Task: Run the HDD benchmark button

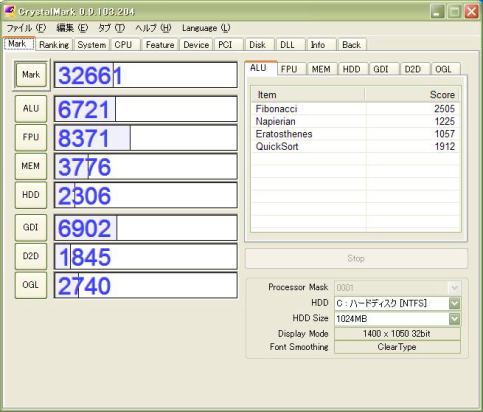Action: (31, 195)
